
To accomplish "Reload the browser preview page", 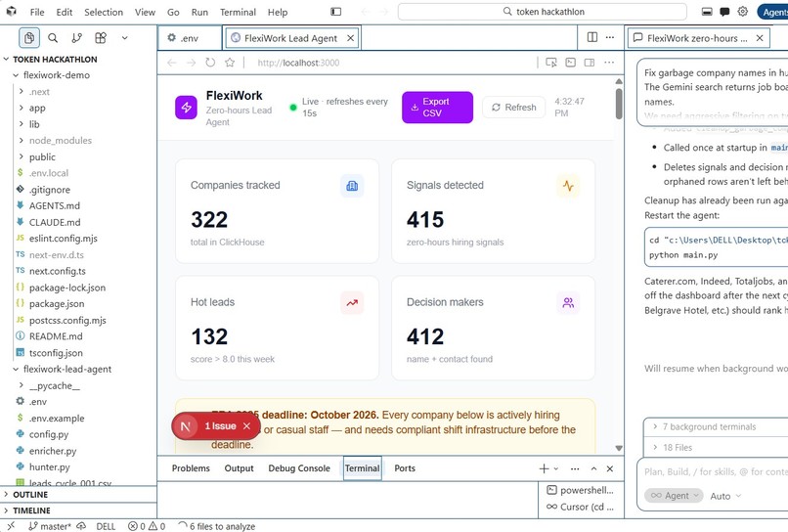I will [x=210, y=63].
